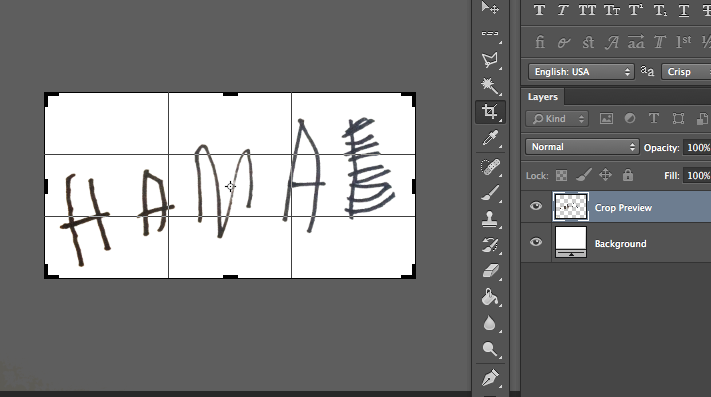
Task: Hide the Crop Preview layer
Action: tap(536, 207)
